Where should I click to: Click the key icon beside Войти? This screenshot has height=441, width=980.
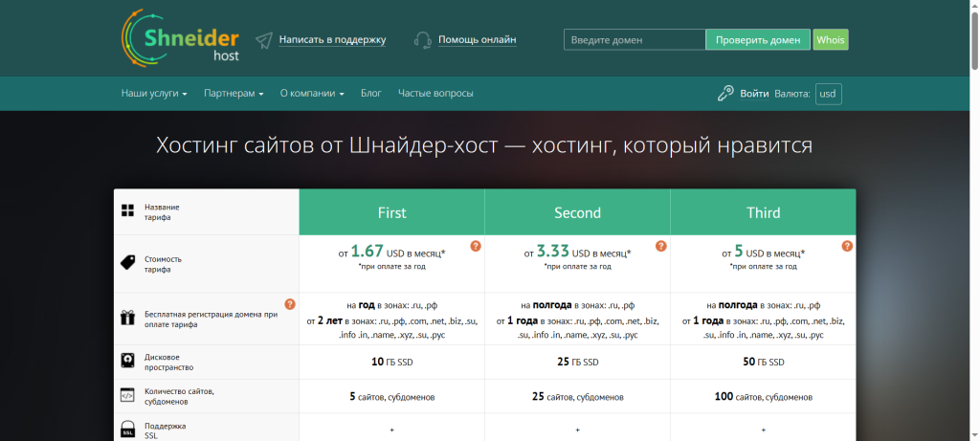[x=725, y=94]
